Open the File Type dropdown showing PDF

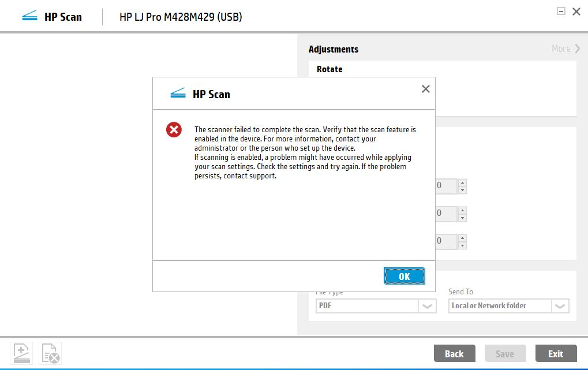click(x=376, y=305)
